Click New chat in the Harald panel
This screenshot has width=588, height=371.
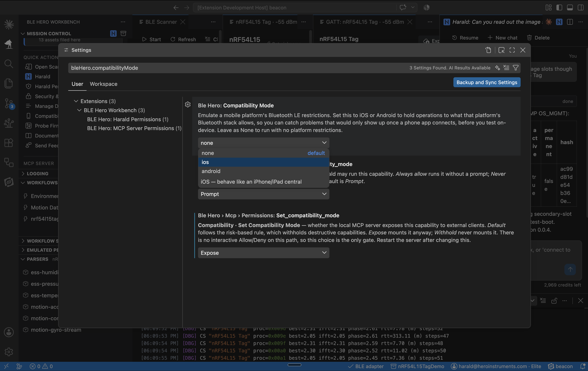click(502, 38)
